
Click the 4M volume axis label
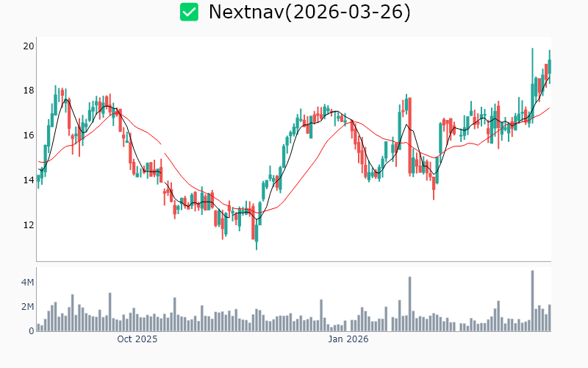[27, 283]
